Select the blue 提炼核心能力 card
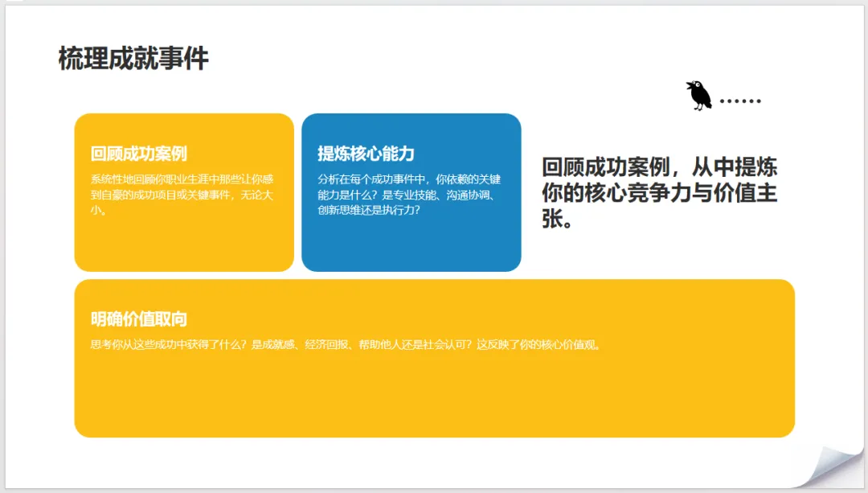868x493 pixels. point(411,193)
